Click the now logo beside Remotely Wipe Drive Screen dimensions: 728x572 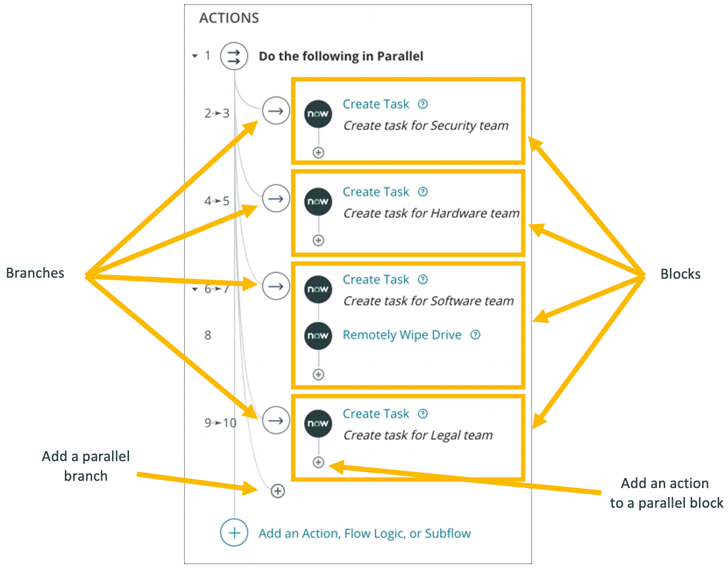(318, 335)
